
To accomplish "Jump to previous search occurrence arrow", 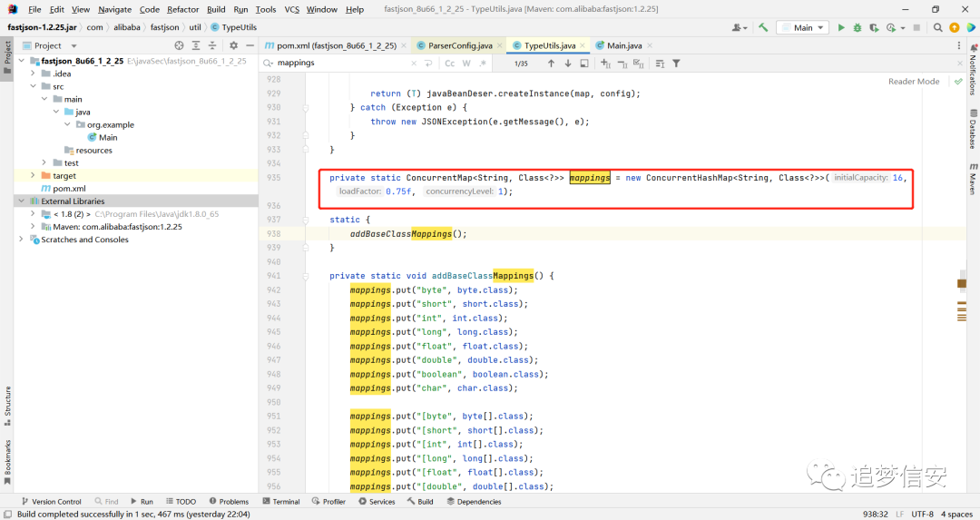I will pyautogui.click(x=551, y=64).
